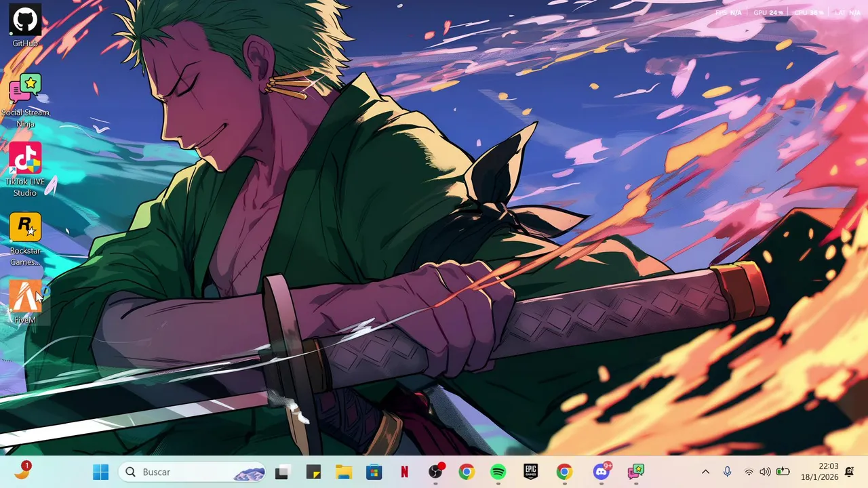This screenshot has height=488, width=868.
Task: Open the clock showing 22:03 and date
Action: [x=819, y=472]
